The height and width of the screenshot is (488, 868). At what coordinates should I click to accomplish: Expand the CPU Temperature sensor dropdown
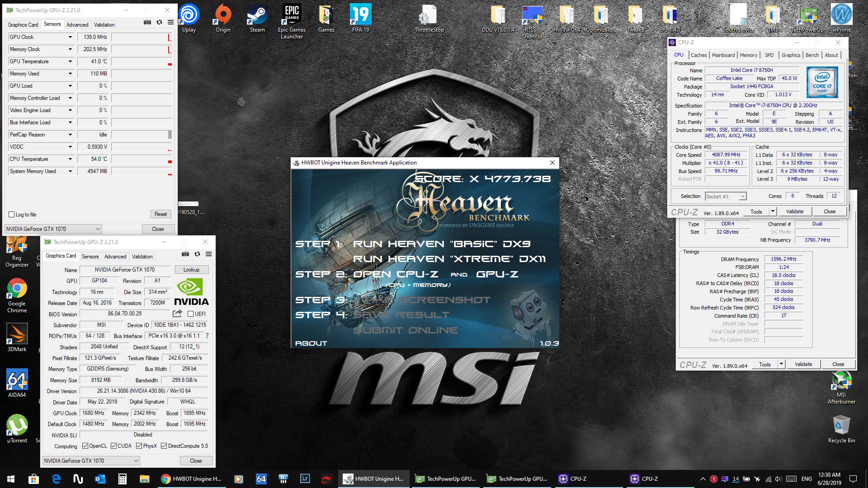click(70, 159)
